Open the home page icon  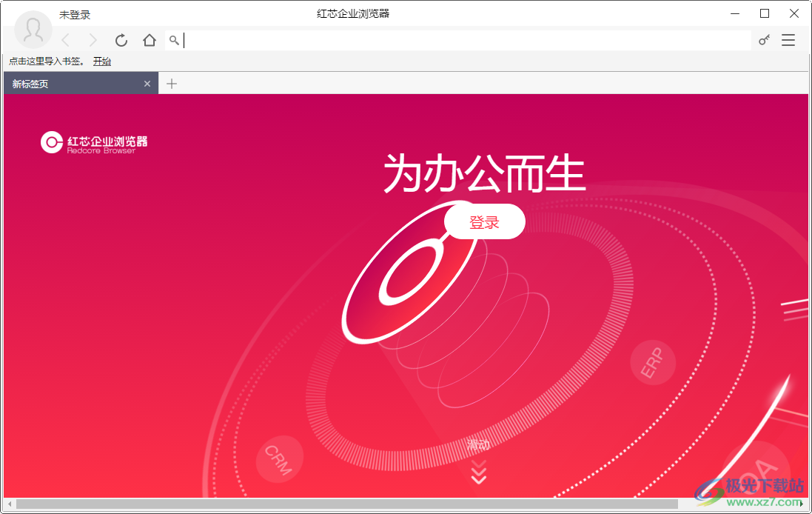149,40
